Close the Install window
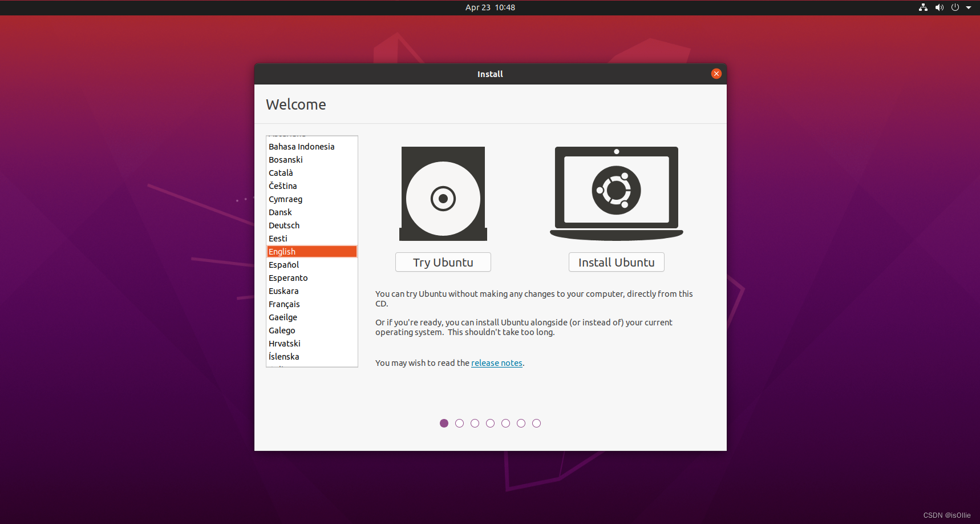Image resolution: width=980 pixels, height=524 pixels. [x=716, y=74]
